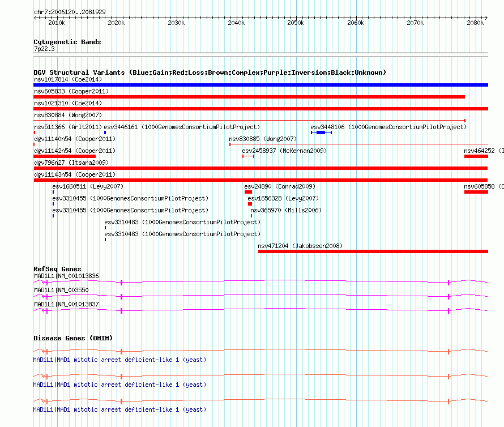504x427 pixels.
Task: Open MAD1L1|NM_003550 transcript label
Action: pos(61,290)
